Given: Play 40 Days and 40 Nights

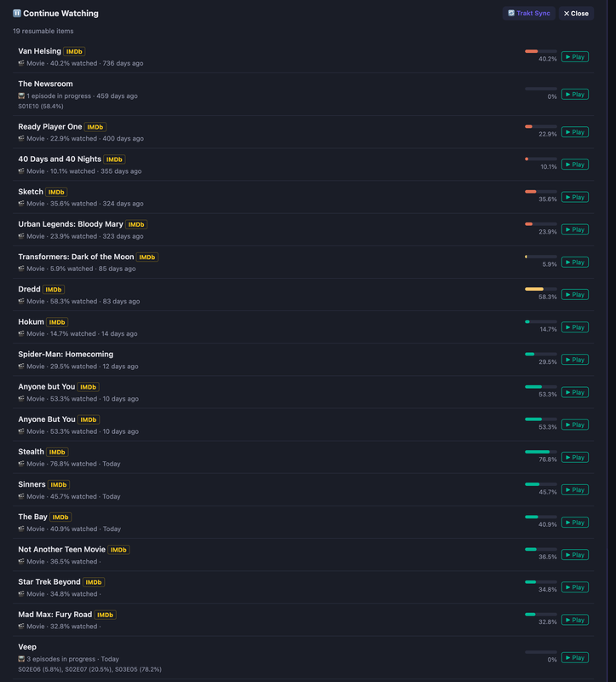Looking at the screenshot, I should point(575,165).
